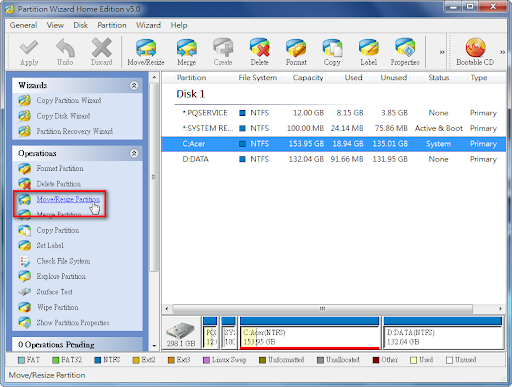
Task: Open the View menu
Action: click(55, 25)
